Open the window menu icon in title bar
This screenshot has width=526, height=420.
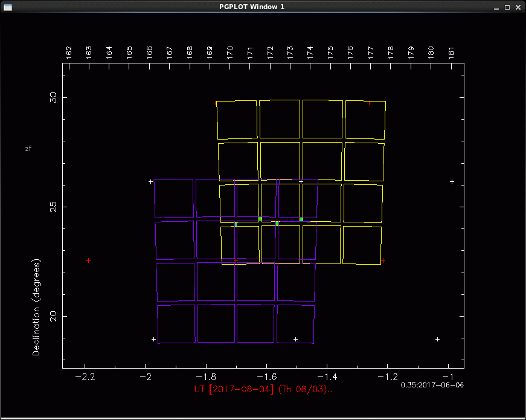coord(8,7)
